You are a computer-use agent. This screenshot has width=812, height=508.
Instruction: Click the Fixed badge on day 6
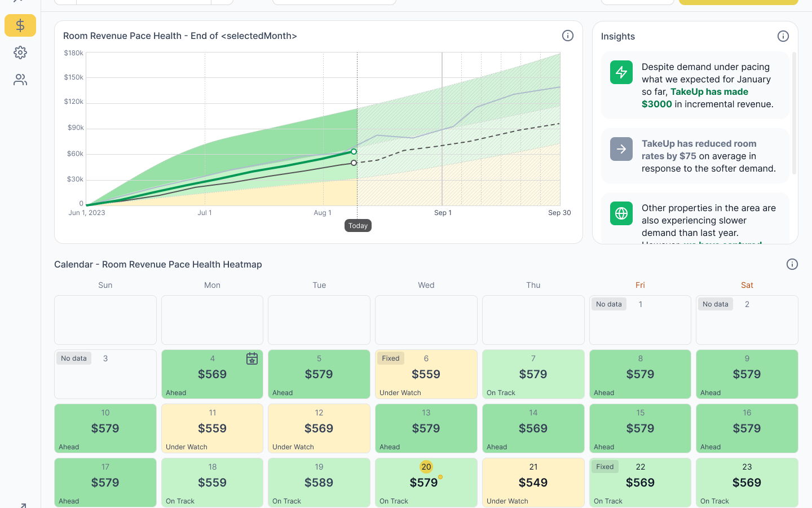390,358
